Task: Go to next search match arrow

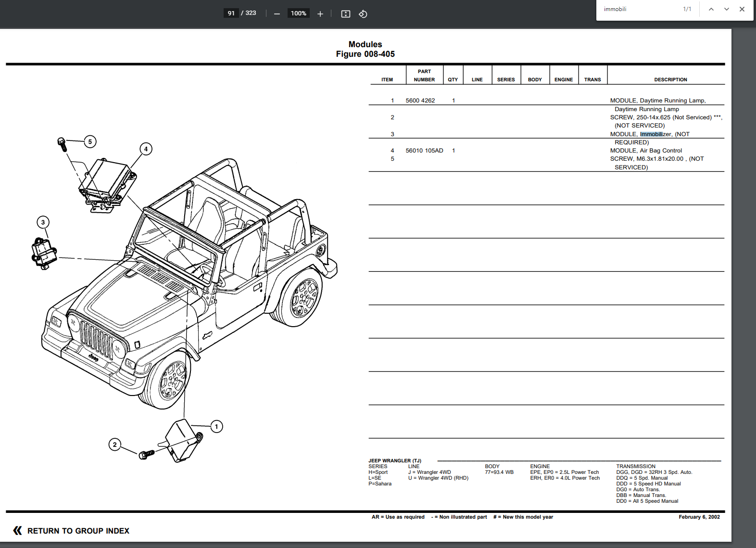Action: point(726,9)
